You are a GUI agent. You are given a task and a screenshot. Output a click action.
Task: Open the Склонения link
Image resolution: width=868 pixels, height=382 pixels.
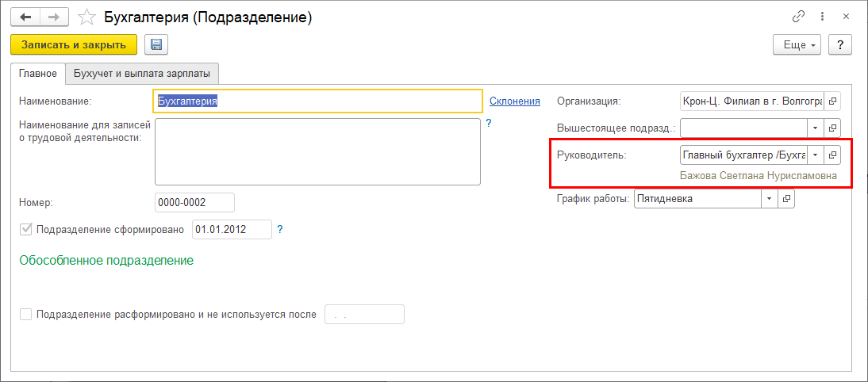(514, 101)
